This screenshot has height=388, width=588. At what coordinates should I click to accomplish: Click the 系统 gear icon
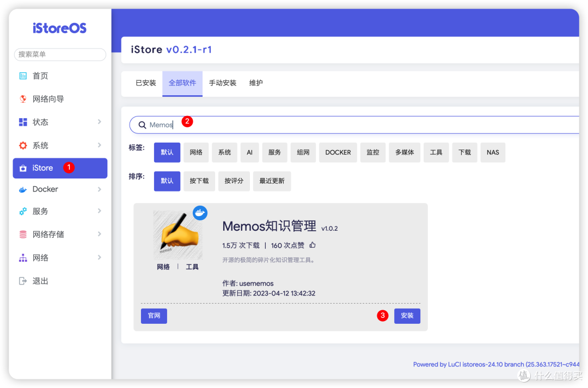[x=23, y=145]
